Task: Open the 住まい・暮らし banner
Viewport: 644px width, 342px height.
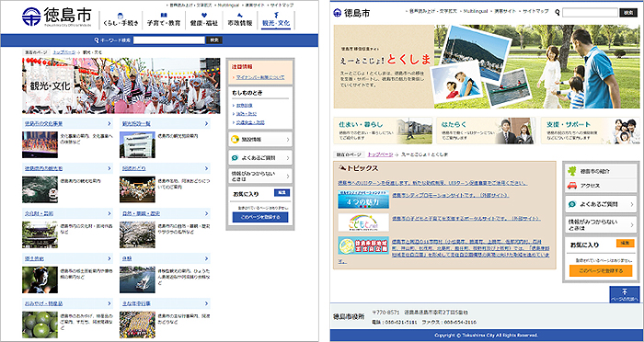Action: point(384,131)
